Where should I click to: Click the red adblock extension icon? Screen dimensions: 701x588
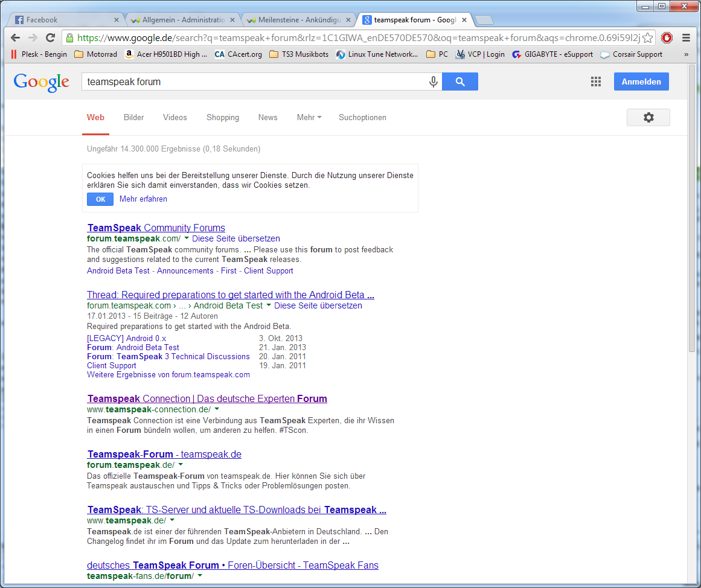coord(667,37)
